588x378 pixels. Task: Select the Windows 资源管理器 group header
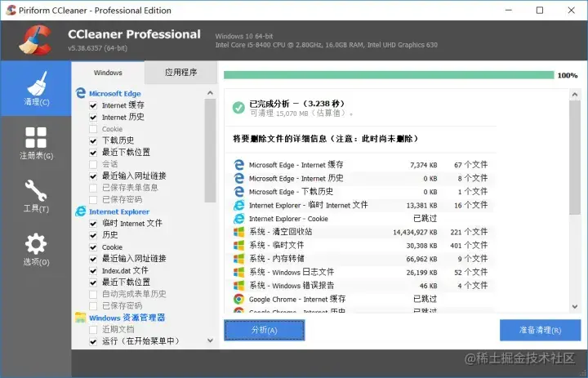pyautogui.click(x=127, y=318)
